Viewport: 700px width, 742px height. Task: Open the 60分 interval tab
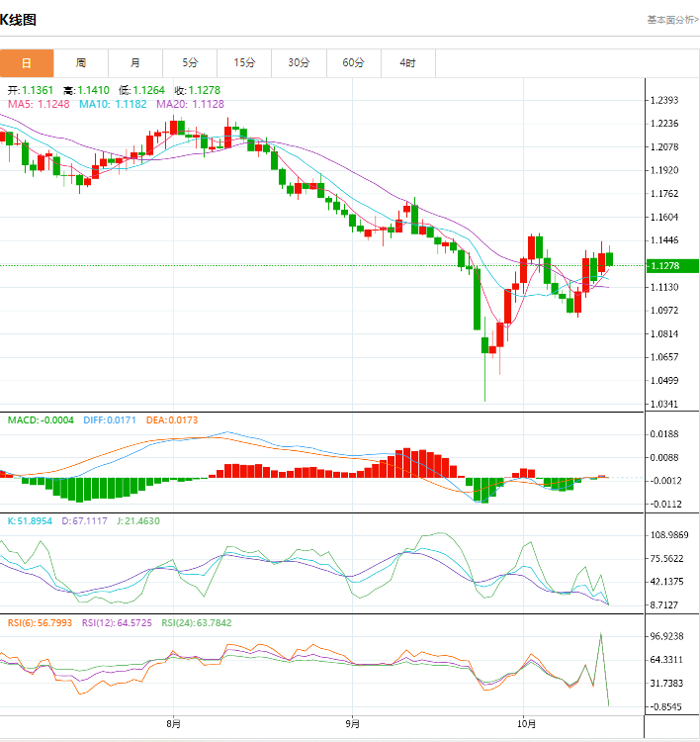(x=353, y=63)
